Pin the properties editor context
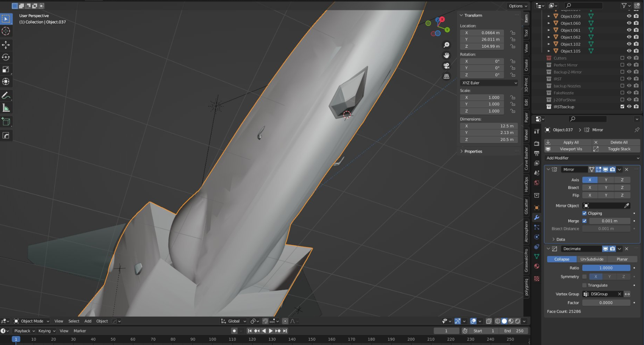 636,130
